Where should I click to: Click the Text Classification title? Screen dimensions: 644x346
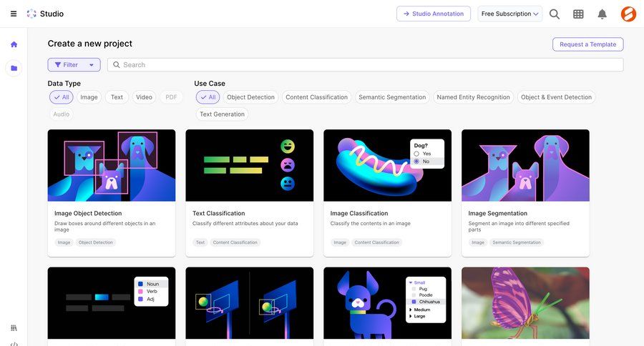[x=218, y=214]
